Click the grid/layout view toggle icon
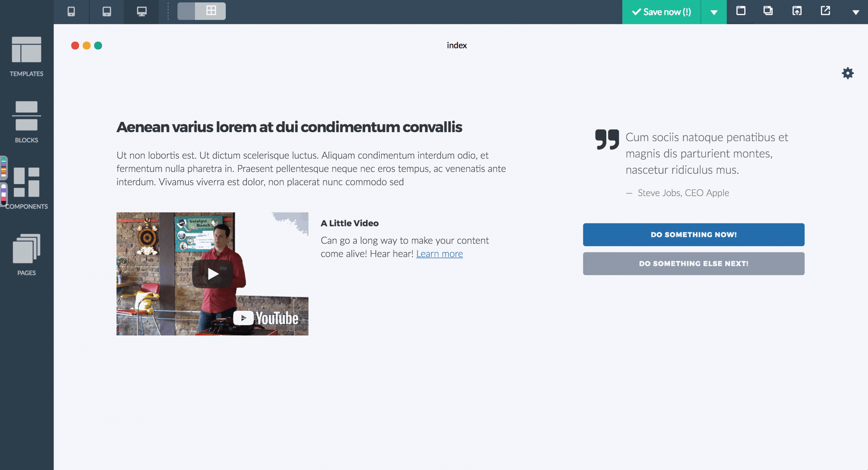 (211, 12)
